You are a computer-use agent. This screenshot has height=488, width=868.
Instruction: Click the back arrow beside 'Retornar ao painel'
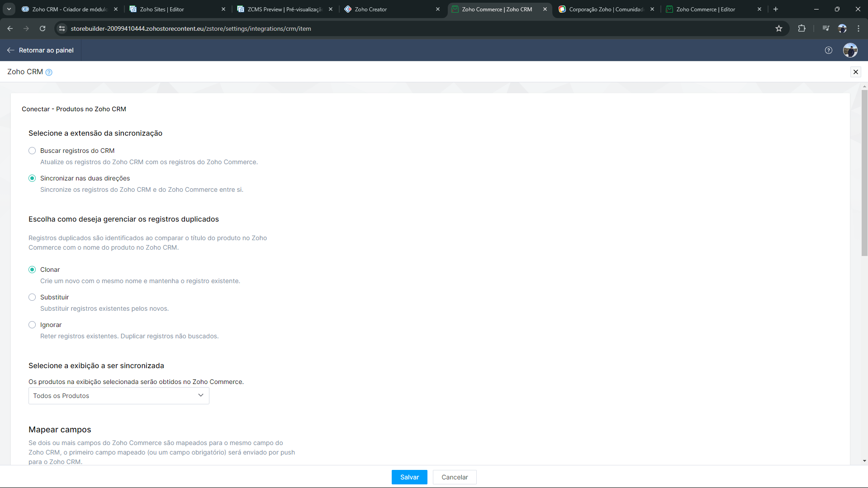click(x=11, y=50)
